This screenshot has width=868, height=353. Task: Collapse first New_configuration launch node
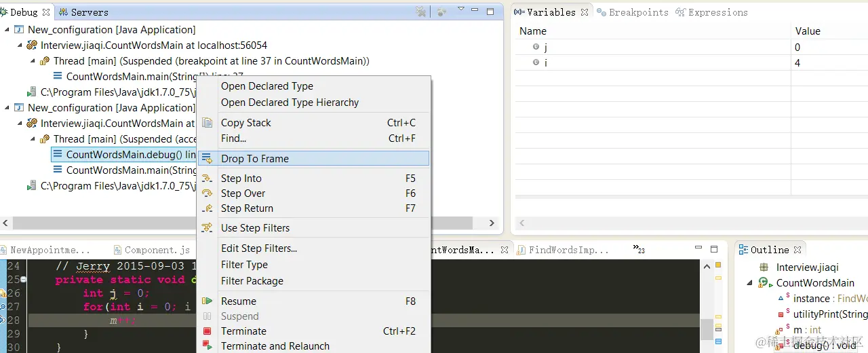tap(7, 30)
